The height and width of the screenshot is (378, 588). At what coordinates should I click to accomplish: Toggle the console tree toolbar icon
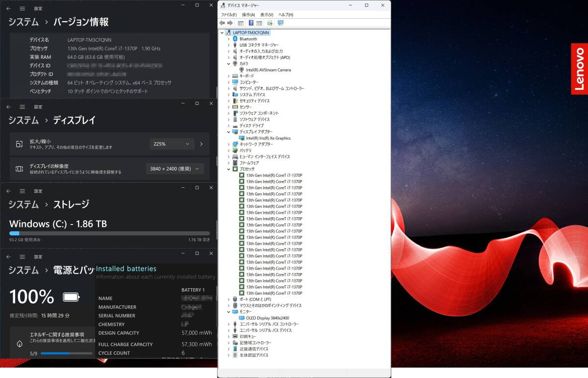point(241,23)
